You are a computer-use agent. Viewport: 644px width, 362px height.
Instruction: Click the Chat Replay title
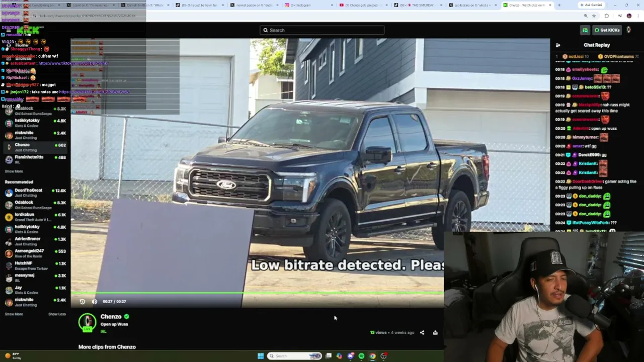[x=597, y=45]
